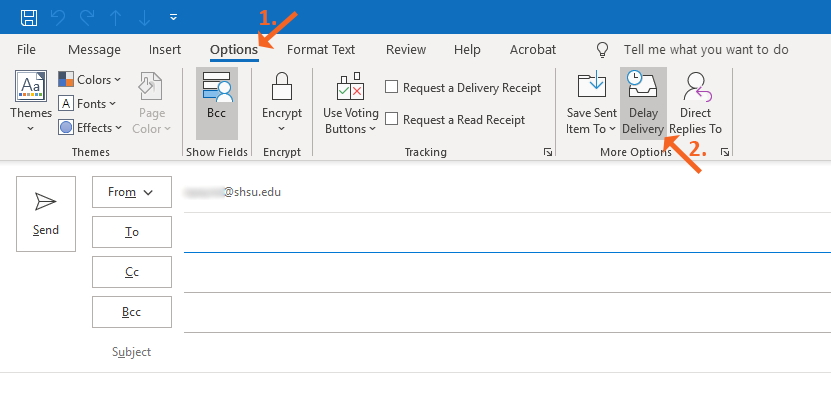This screenshot has width=831, height=415.
Task: Enable Request a Read Receipt checkbox
Action: point(392,120)
